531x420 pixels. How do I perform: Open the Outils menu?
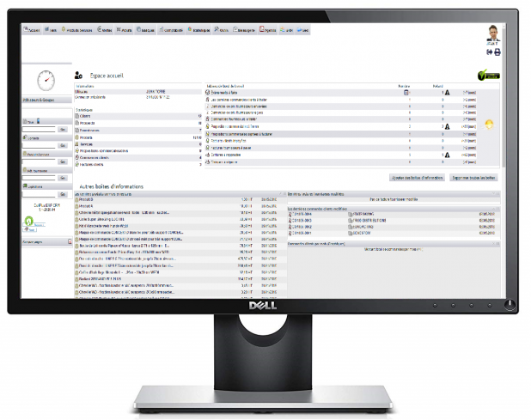point(221,30)
